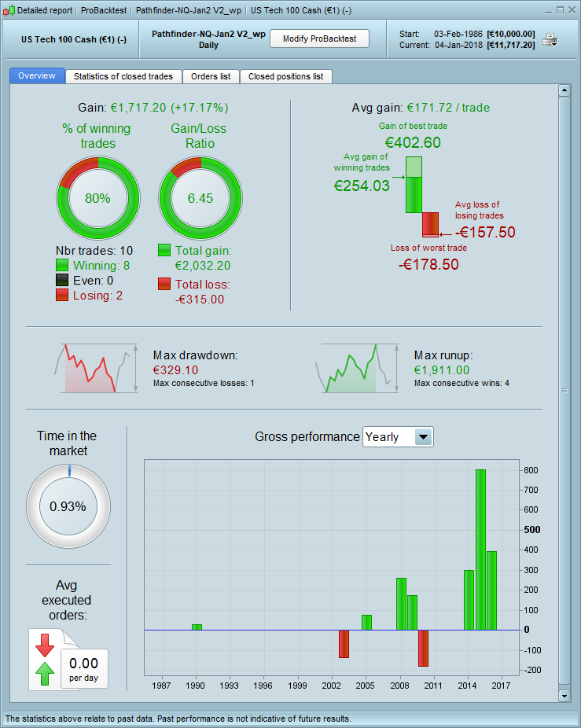Click the small green bar at 1990
Image resolution: width=581 pixels, height=728 pixels.
coord(197,627)
